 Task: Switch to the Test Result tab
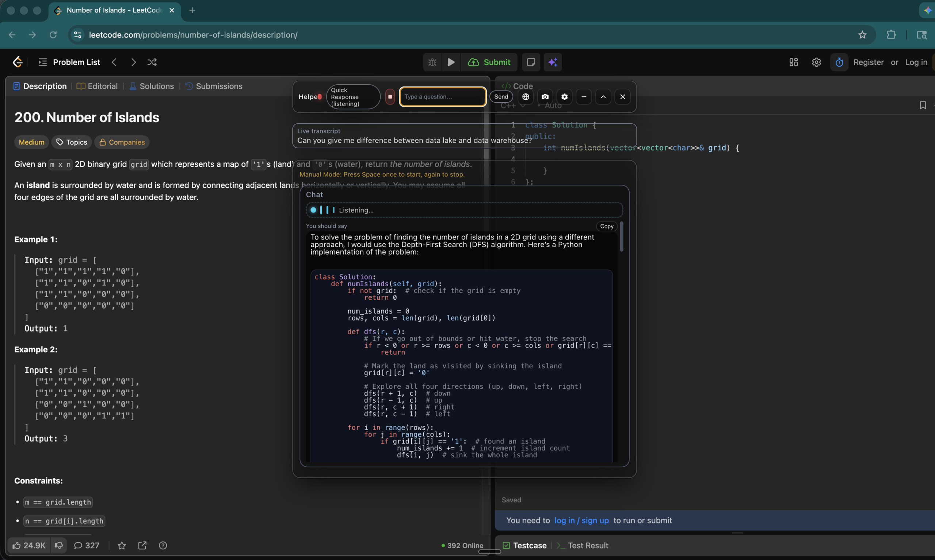pyautogui.click(x=588, y=545)
